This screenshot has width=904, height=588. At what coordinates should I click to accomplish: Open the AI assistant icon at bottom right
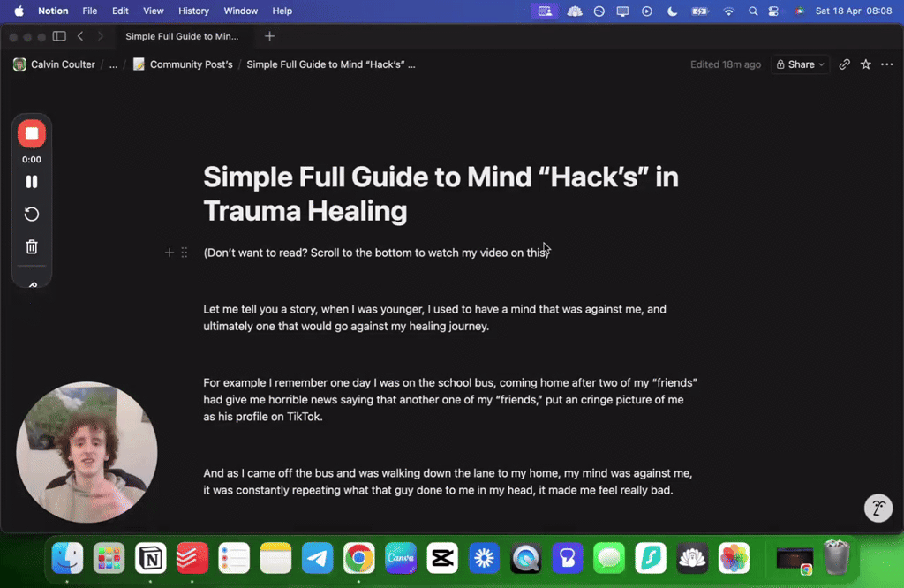[x=878, y=508]
